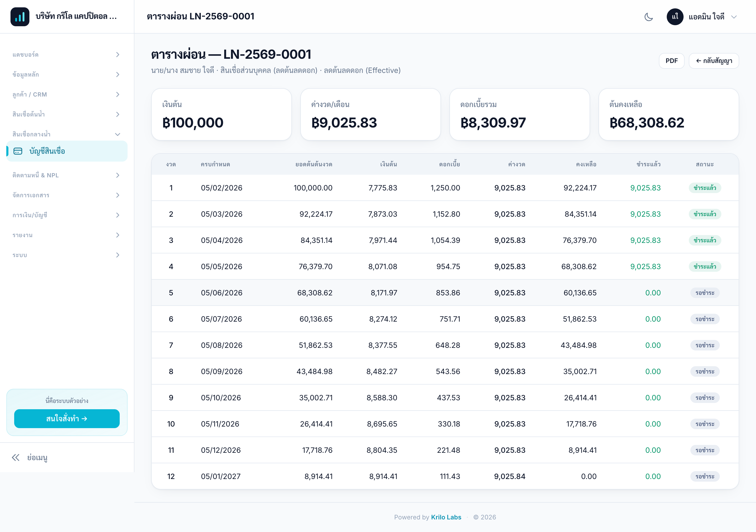Expand the ติดตามหนี้ & NPL chevron
This screenshot has width=756, height=532.
click(x=118, y=175)
